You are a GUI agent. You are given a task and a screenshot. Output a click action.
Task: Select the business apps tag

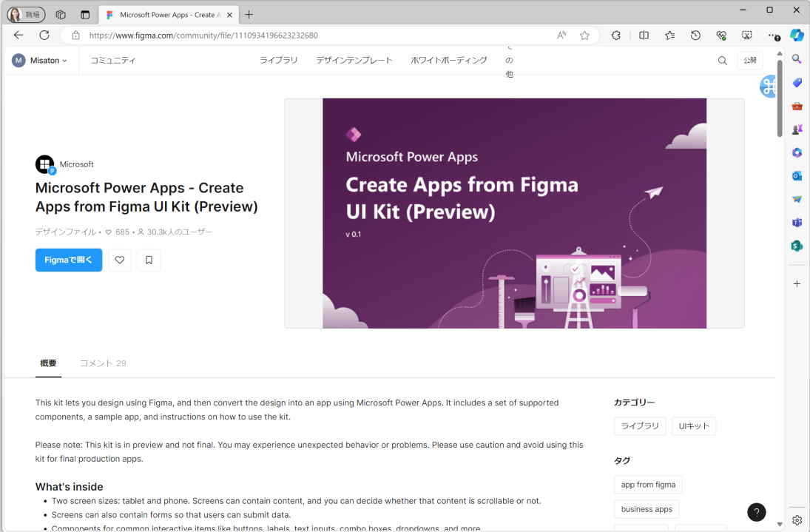647,509
